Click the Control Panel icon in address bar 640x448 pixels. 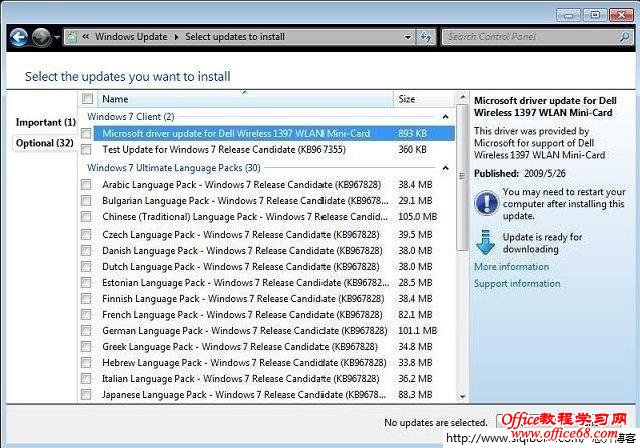(72, 37)
